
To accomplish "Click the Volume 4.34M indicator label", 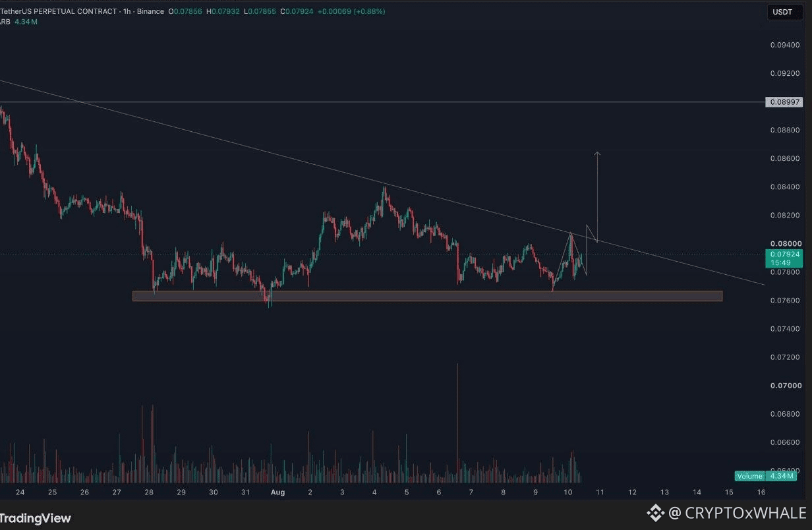I will point(767,476).
